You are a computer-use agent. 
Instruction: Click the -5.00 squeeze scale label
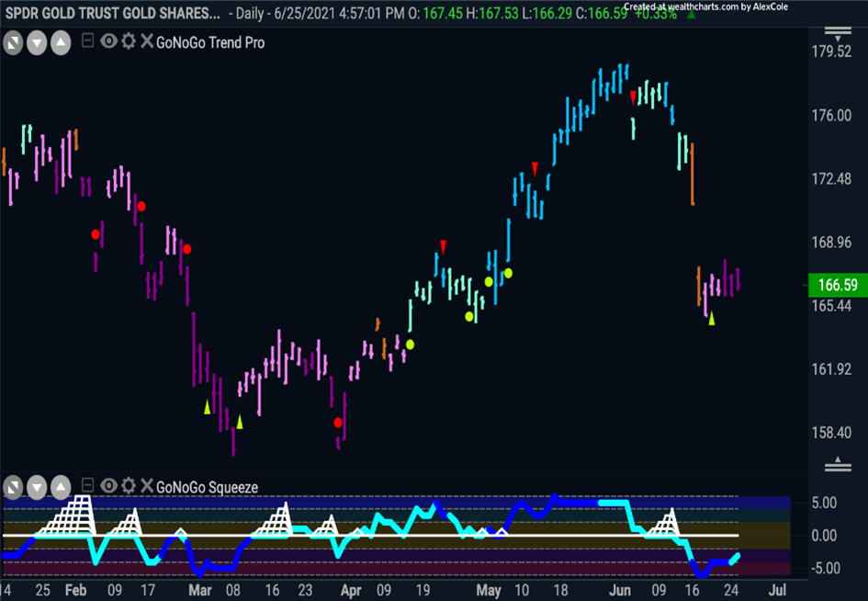(x=824, y=568)
